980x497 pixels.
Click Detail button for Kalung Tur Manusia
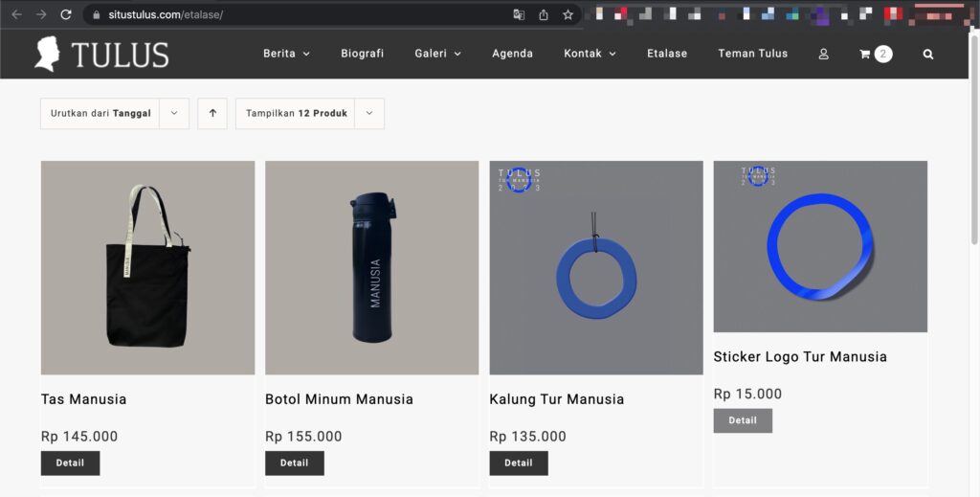pos(519,463)
